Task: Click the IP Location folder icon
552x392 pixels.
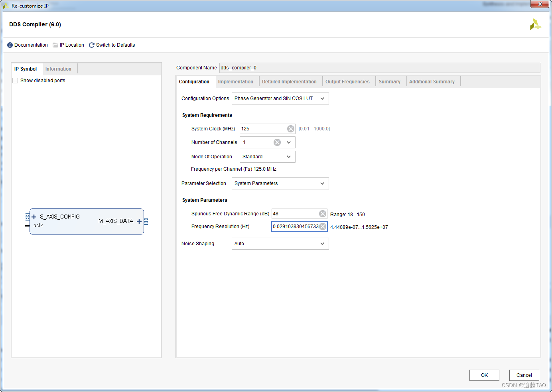Action: [55, 45]
